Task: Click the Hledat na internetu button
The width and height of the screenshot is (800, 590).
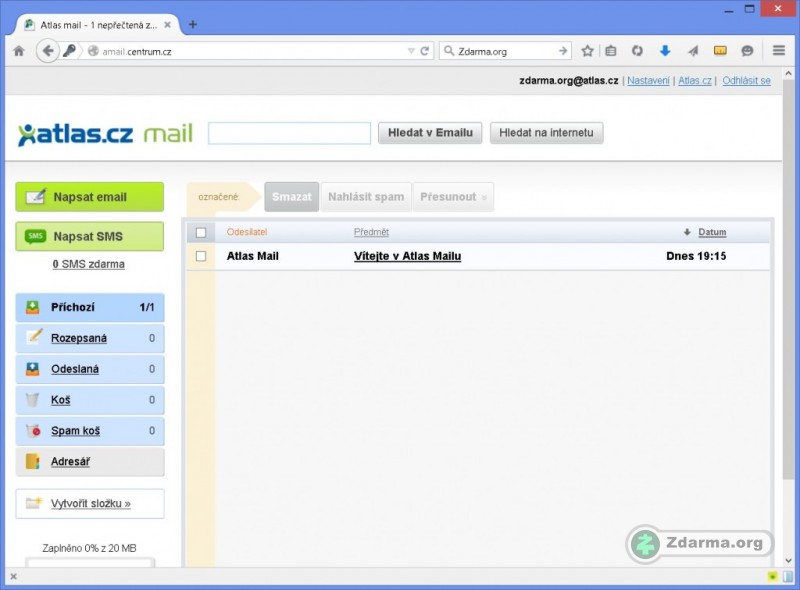Action: tap(546, 133)
